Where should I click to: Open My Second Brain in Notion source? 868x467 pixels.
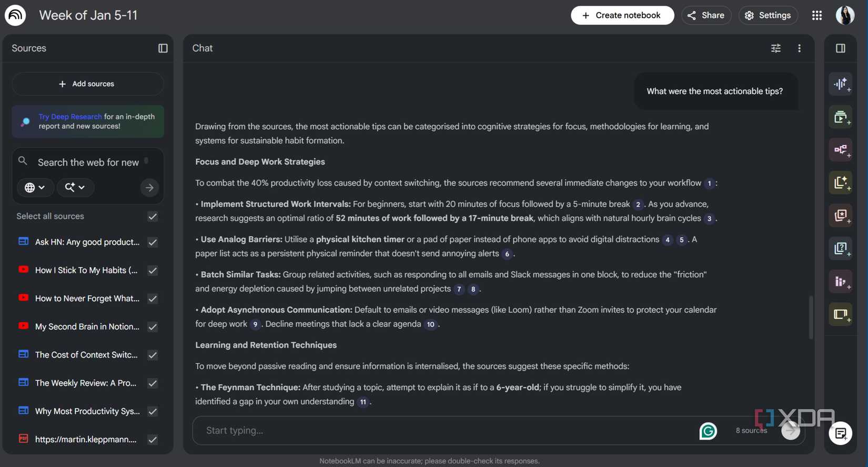pos(87,327)
